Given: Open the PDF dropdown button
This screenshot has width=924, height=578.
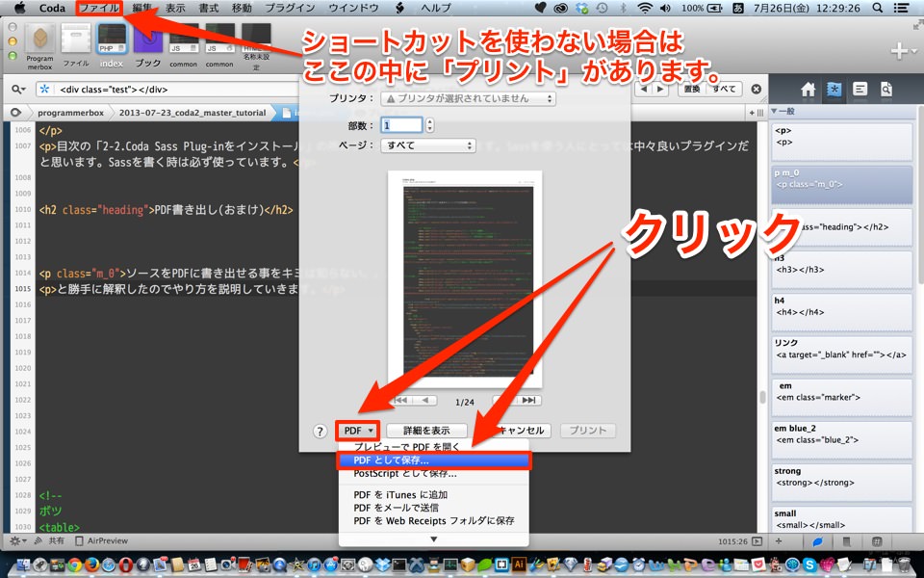Looking at the screenshot, I should [358, 431].
